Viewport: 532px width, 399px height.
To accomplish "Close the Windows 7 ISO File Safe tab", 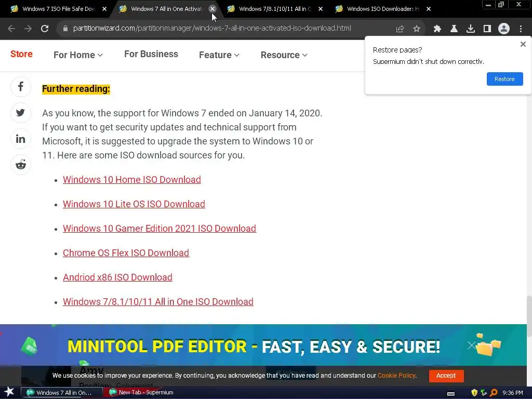I will (x=104, y=9).
